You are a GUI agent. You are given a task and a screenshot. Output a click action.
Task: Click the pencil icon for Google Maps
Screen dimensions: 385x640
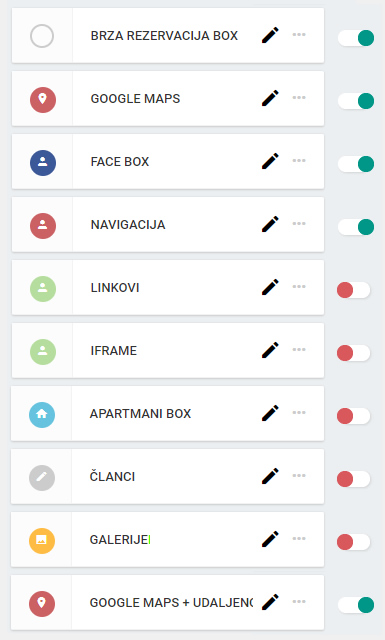270,98
